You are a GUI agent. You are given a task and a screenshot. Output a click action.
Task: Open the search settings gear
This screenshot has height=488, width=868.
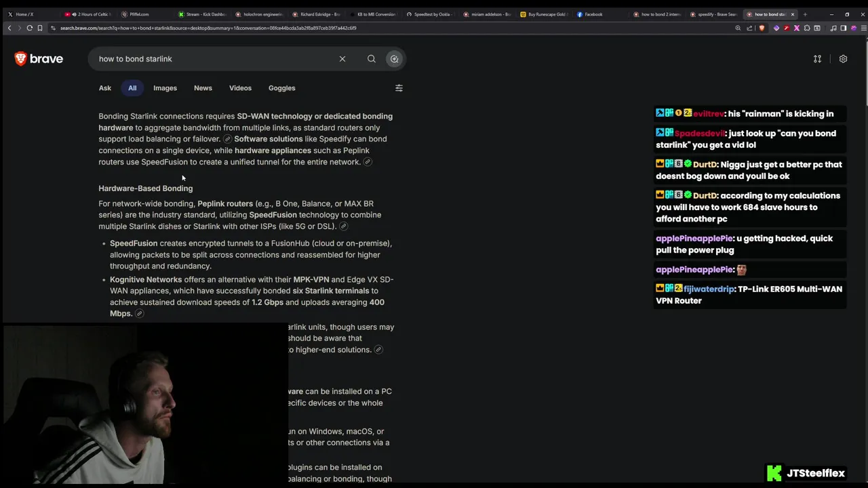pos(843,59)
